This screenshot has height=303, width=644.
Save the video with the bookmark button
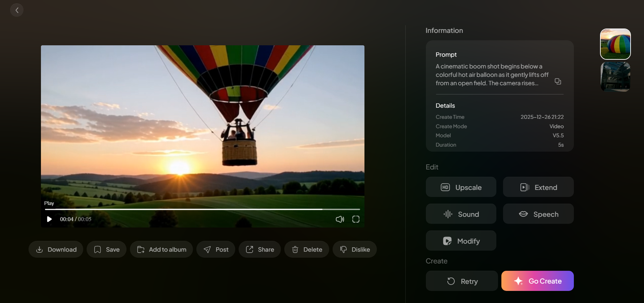[106, 249]
